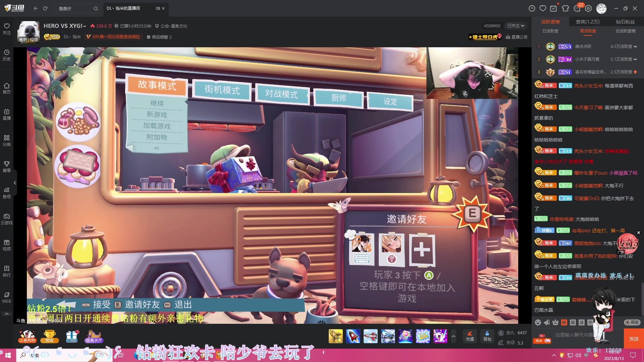Open the 分类 categories sidebar icon
The image size is (644, 362).
[7, 140]
